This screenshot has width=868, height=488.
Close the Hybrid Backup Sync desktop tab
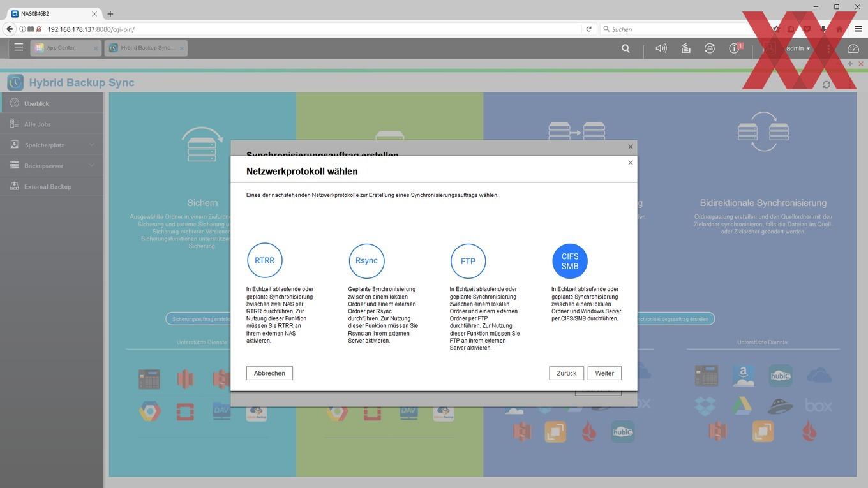[x=181, y=48]
